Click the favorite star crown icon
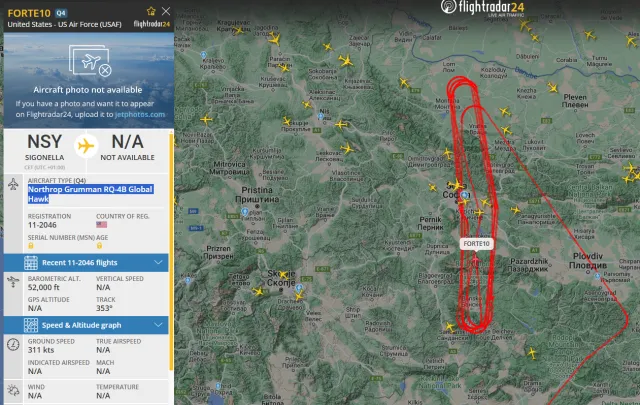The width and height of the screenshot is (640, 405). click(x=151, y=11)
